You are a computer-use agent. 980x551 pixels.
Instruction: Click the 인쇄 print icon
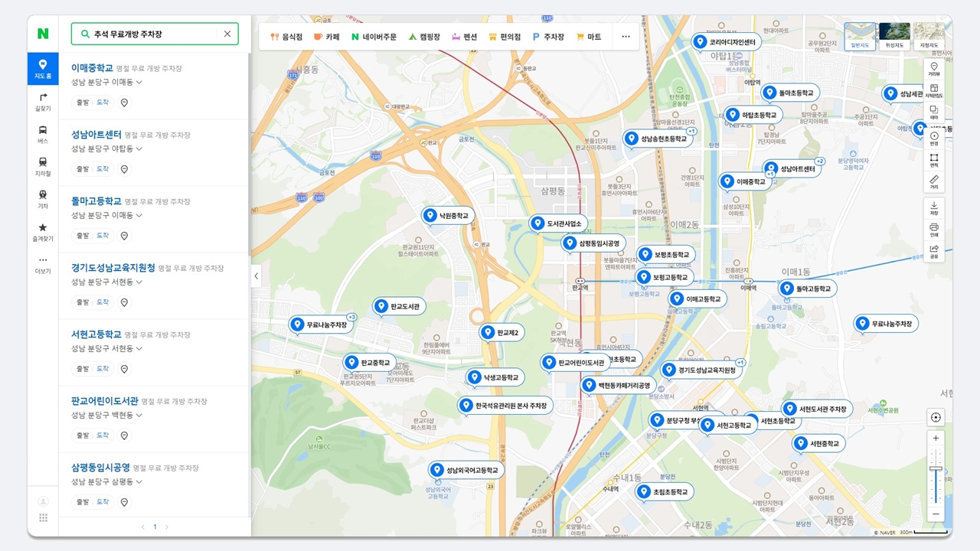[934, 230]
